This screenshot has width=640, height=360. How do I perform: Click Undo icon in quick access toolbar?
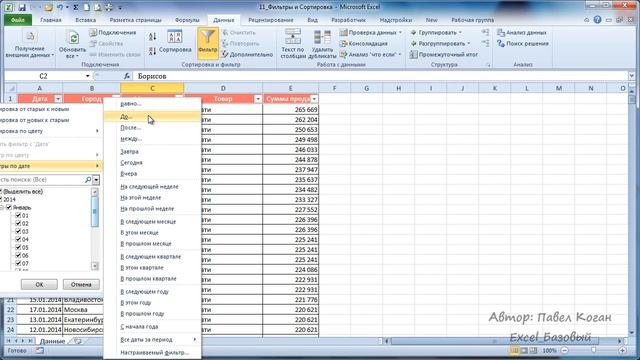60,7
